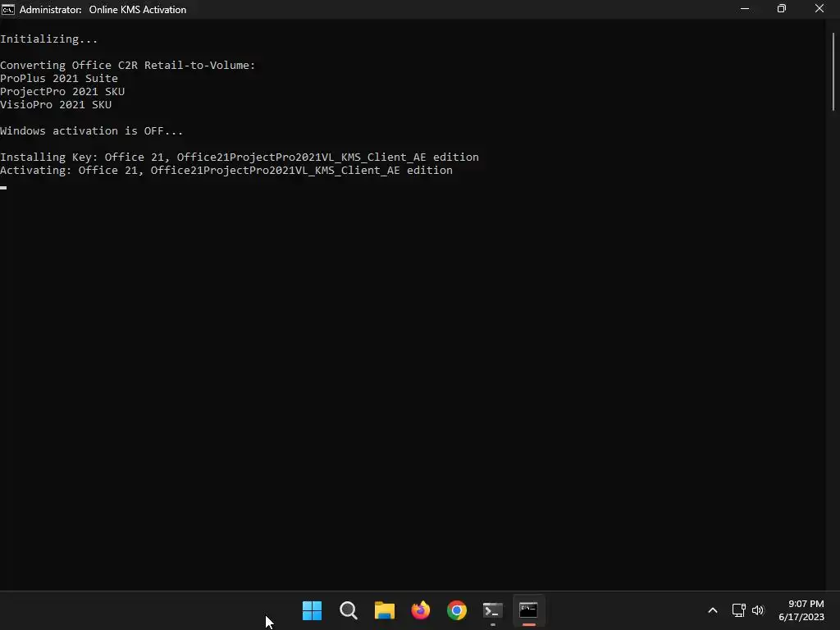Screen dimensions: 840x630
Task: Open network status tray icon
Action: (739, 610)
